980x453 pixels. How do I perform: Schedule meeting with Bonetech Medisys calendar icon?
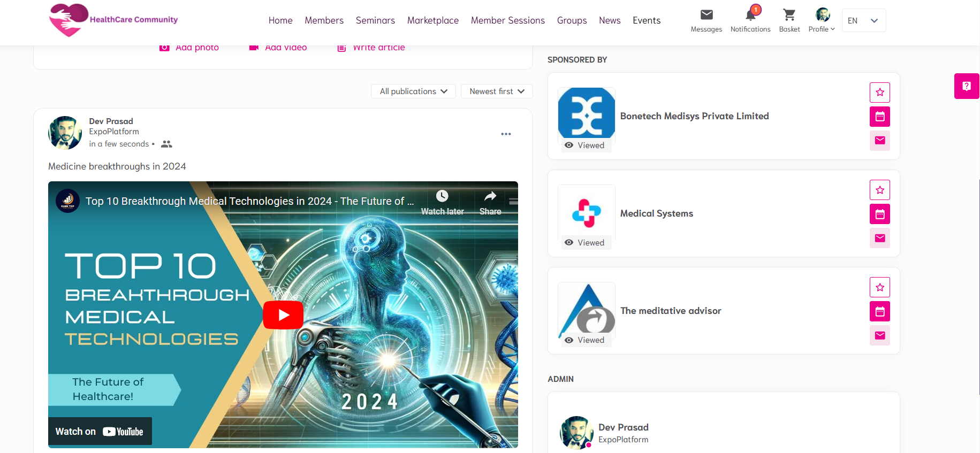pos(879,117)
